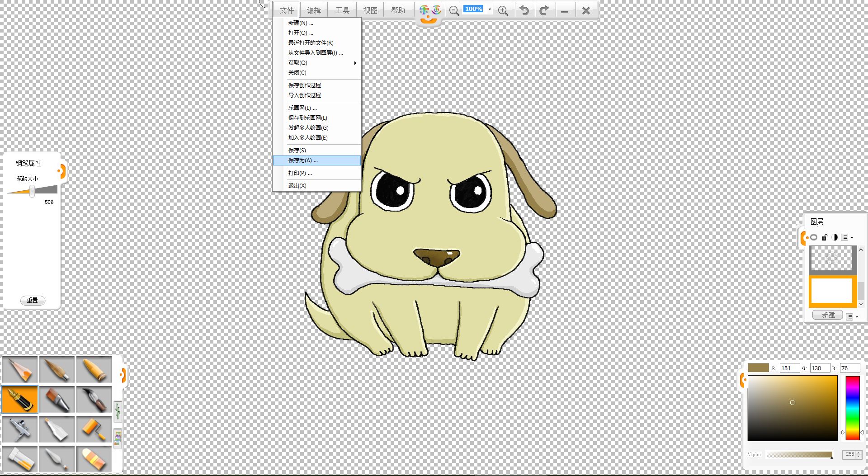Select the airbrush tool
Viewport: 868px width, 476px height.
(20, 429)
